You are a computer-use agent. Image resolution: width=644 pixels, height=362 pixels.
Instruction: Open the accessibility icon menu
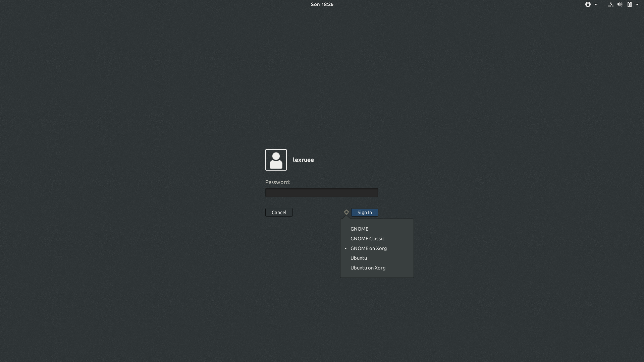[588, 4]
